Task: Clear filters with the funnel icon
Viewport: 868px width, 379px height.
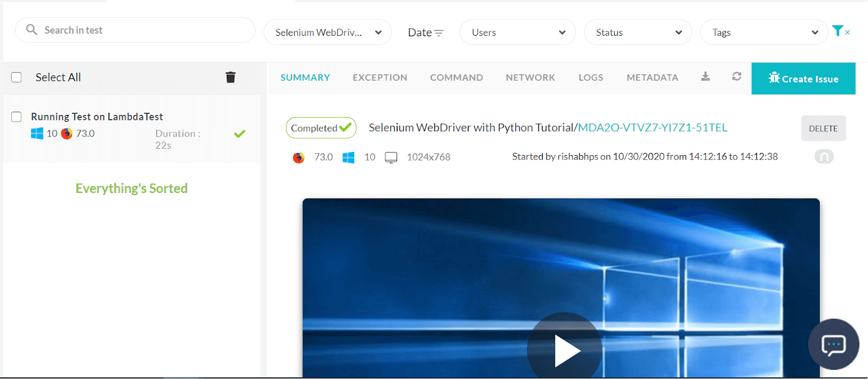Action: (x=841, y=31)
